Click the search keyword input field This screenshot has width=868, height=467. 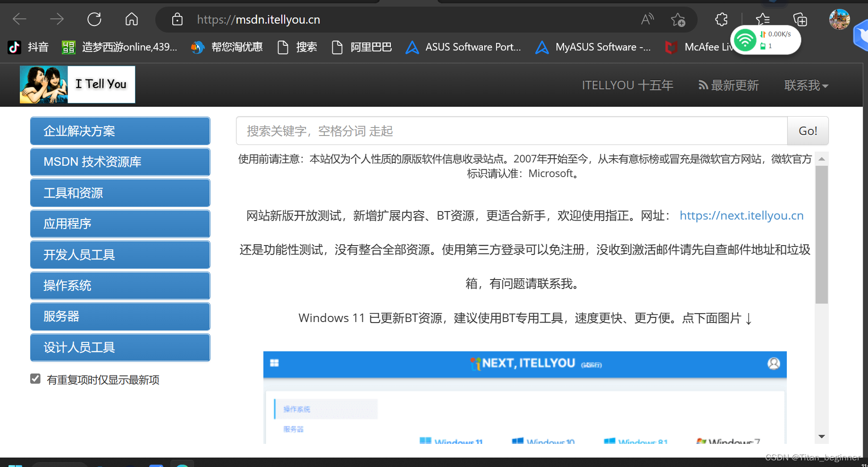[x=512, y=131]
